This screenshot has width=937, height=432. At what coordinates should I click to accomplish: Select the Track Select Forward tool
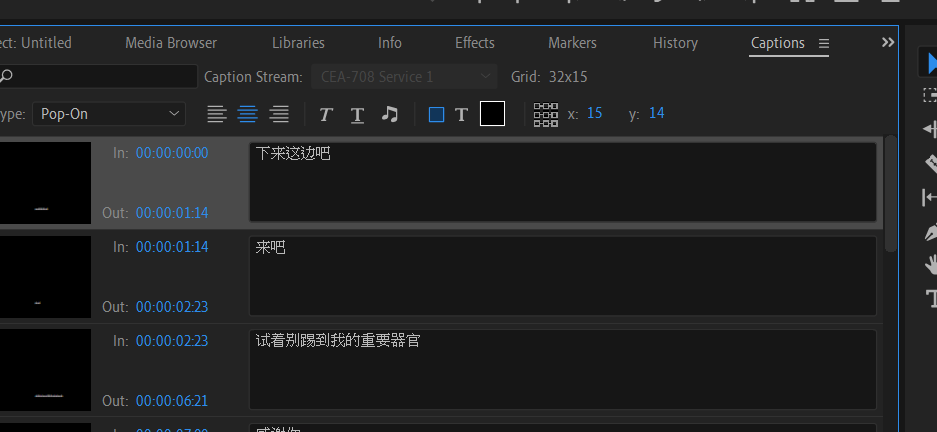tap(930, 95)
